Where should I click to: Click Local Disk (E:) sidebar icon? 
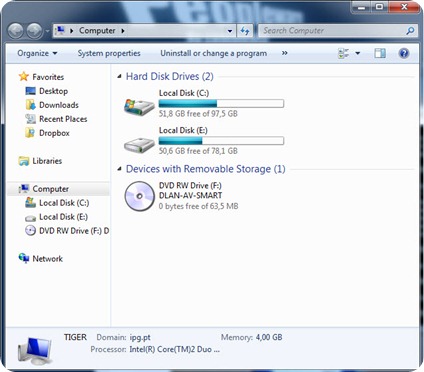tap(30, 218)
